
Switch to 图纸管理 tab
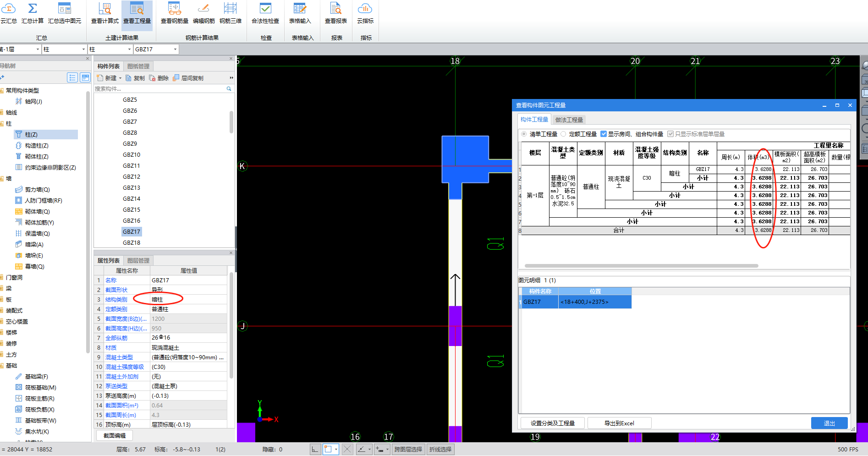(138, 66)
